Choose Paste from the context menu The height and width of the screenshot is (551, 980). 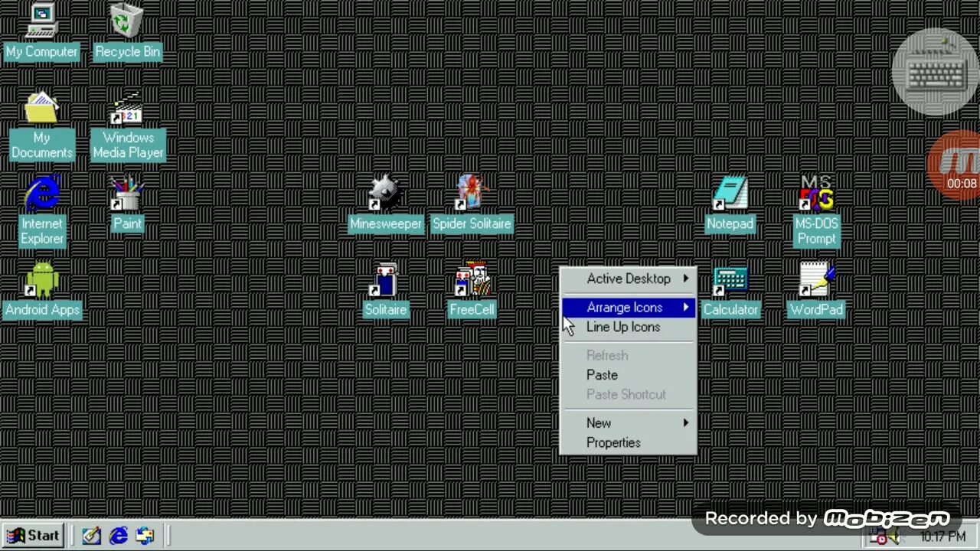(x=629, y=375)
